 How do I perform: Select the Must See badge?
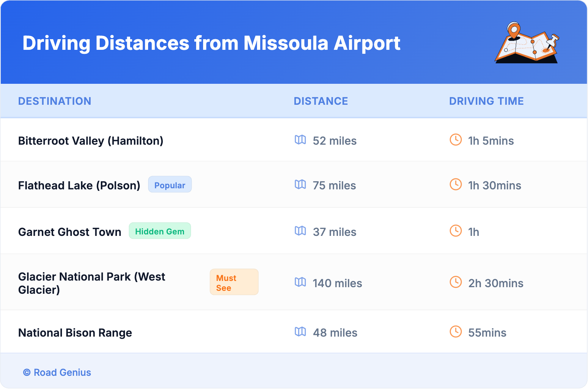(x=234, y=282)
